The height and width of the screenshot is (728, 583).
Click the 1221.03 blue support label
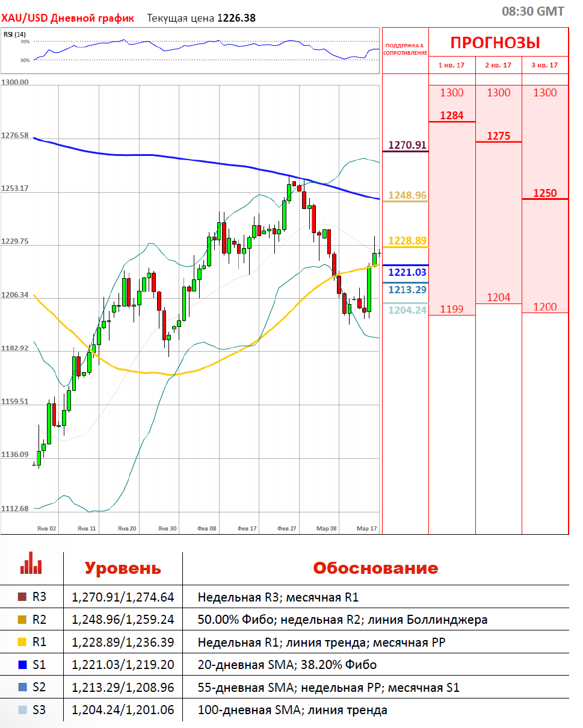pyautogui.click(x=407, y=273)
